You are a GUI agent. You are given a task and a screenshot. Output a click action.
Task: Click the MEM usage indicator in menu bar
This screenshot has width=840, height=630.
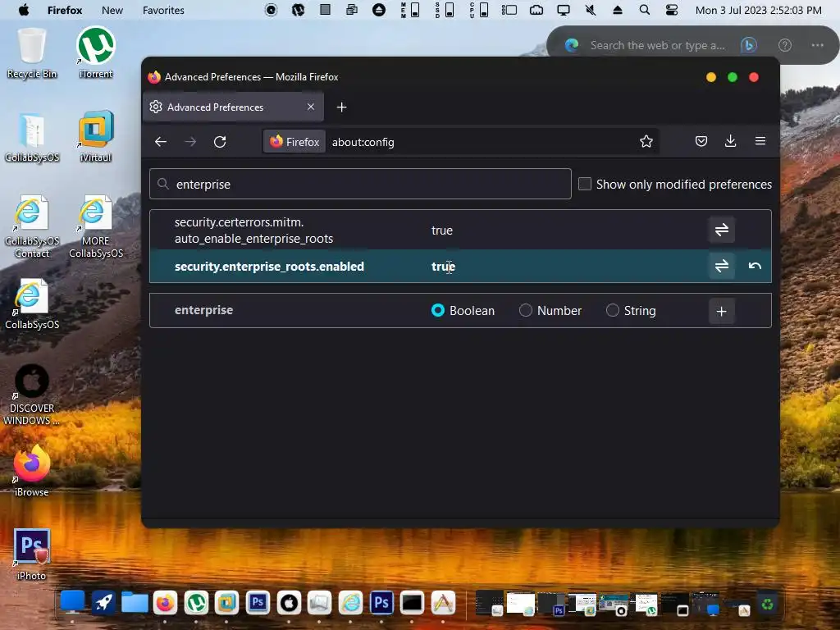tap(410, 10)
